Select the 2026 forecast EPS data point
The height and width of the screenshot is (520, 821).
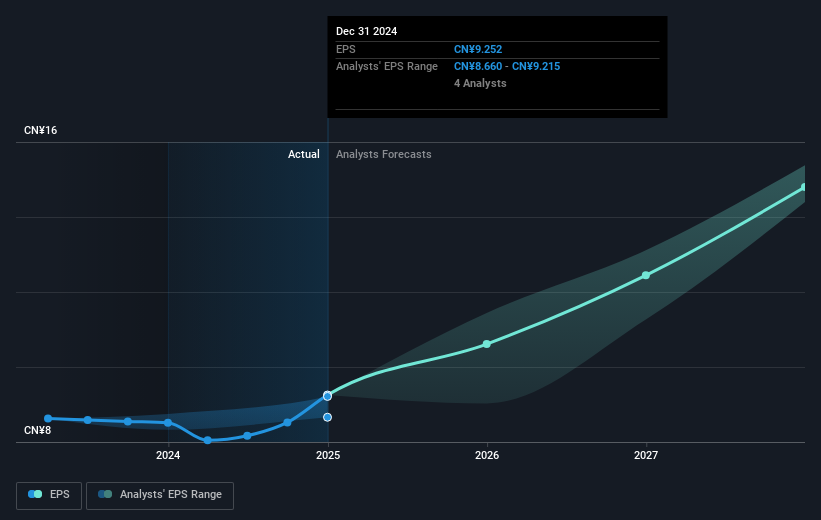click(x=486, y=344)
